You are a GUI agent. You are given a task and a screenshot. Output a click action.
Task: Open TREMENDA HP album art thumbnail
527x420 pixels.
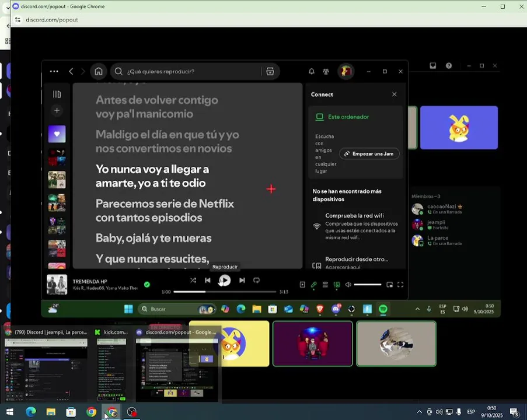pyautogui.click(x=57, y=285)
